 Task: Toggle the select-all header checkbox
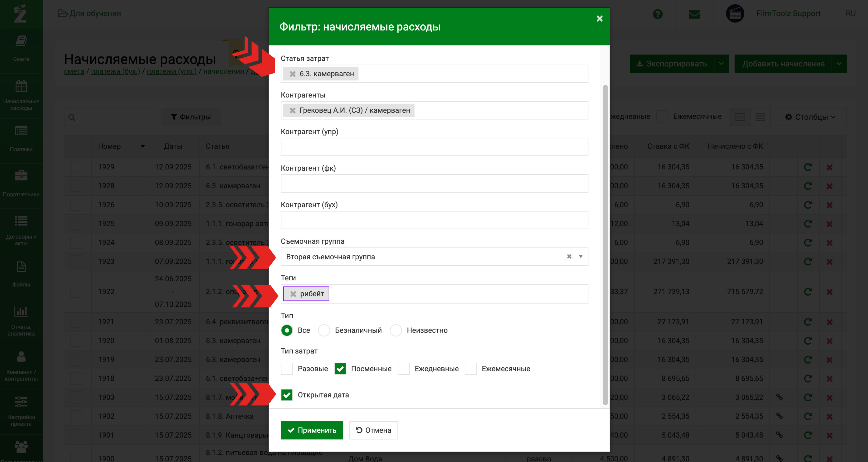pos(76,146)
